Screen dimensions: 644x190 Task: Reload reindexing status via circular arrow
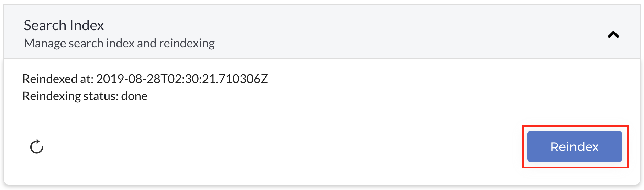pyautogui.click(x=36, y=146)
